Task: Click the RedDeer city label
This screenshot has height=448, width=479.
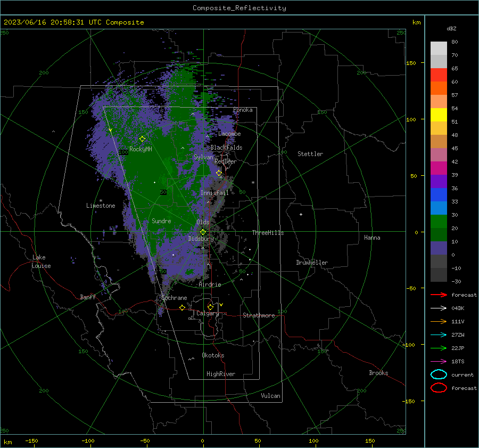Action: [x=226, y=161]
